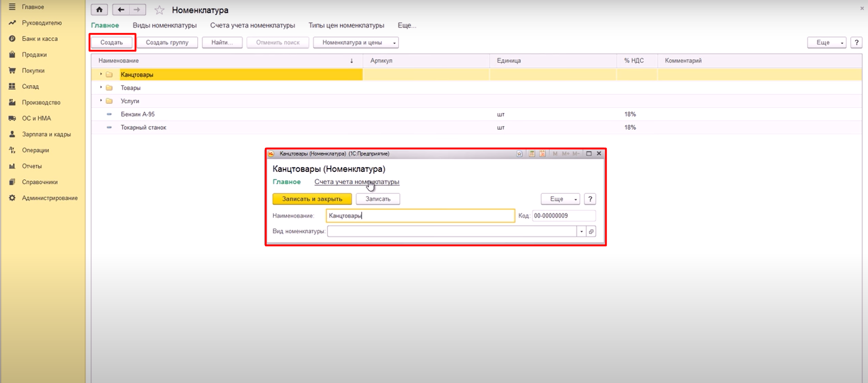Image resolution: width=868 pixels, height=383 pixels.
Task: Open the calculator icon in dialog title bar
Action: 532,154
